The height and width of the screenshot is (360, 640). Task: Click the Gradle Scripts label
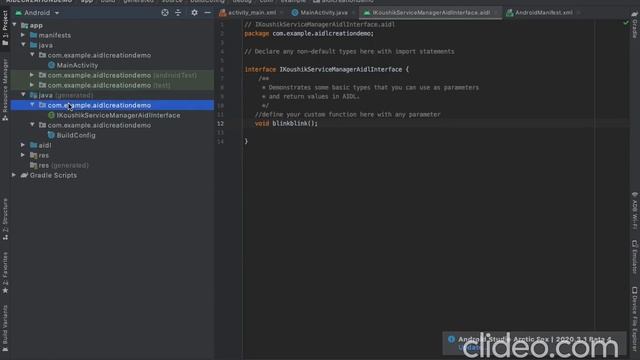[53, 176]
